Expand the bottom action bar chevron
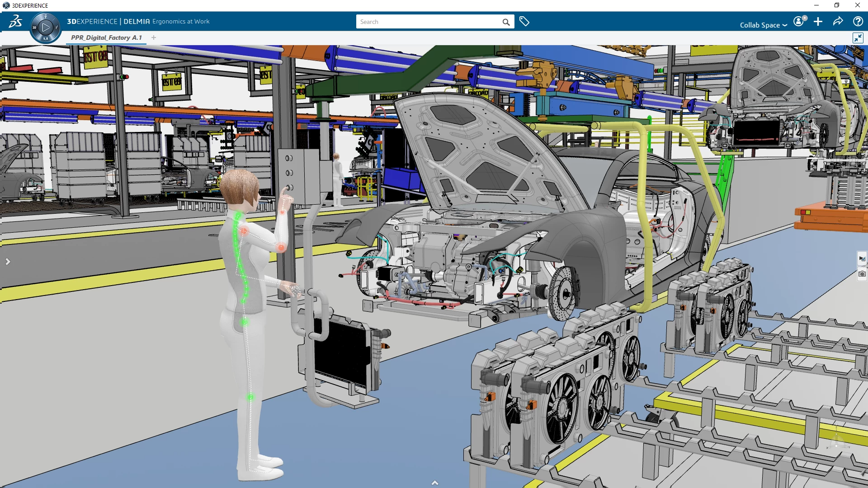This screenshot has width=868, height=488. point(434,483)
